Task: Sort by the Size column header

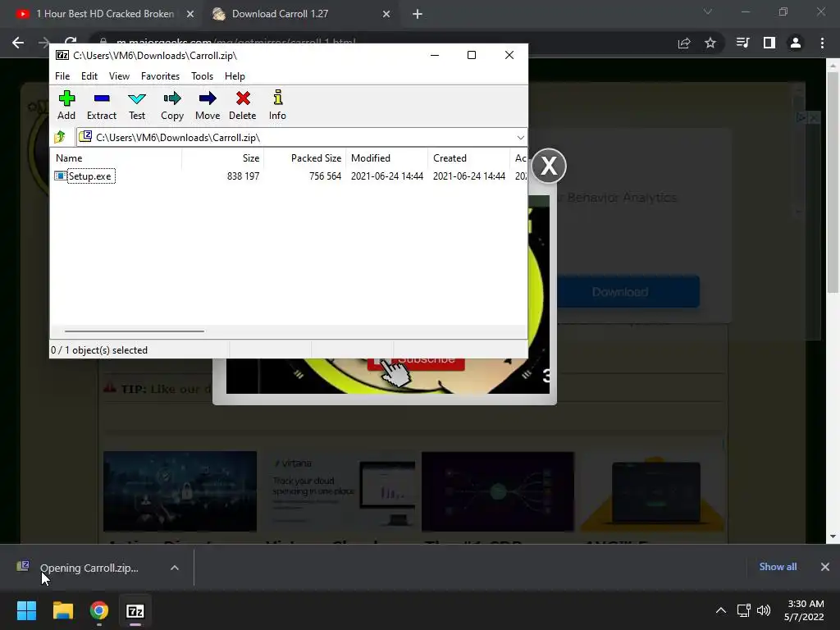Action: [223, 158]
